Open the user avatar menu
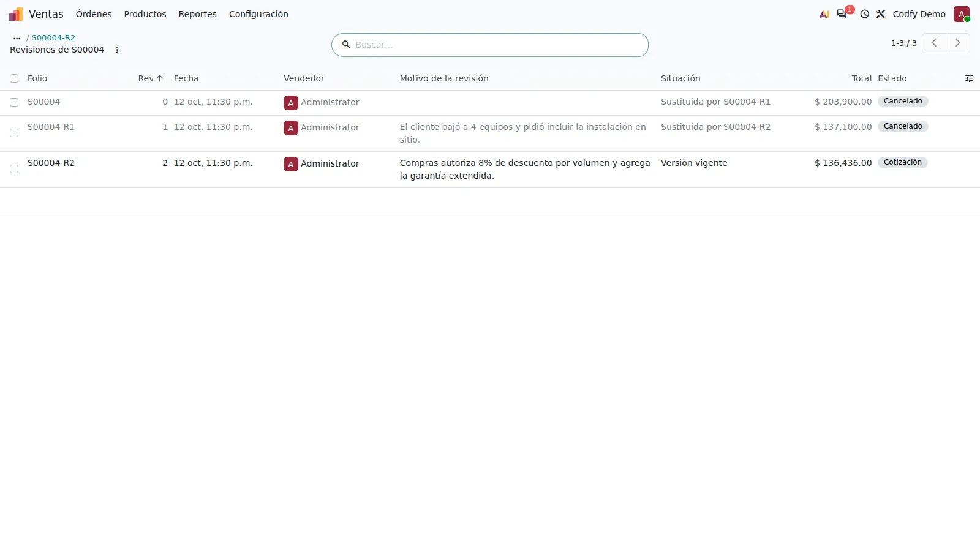The image size is (980, 551). [962, 14]
